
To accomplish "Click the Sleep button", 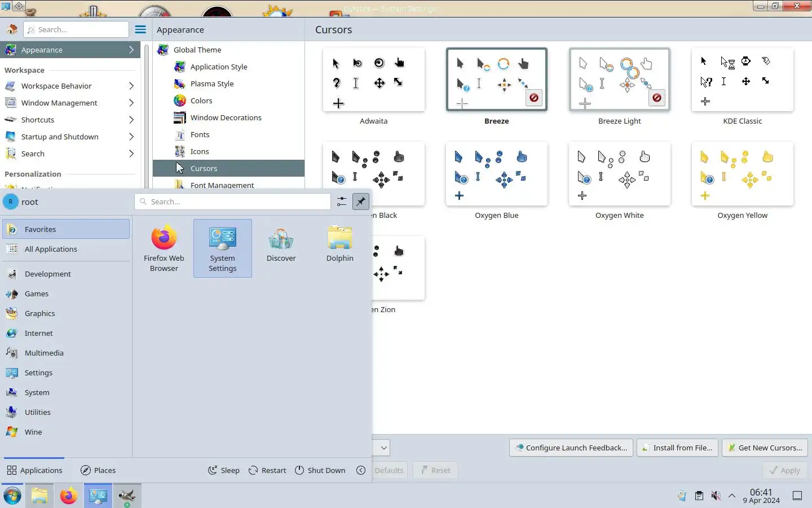I will coord(224,470).
